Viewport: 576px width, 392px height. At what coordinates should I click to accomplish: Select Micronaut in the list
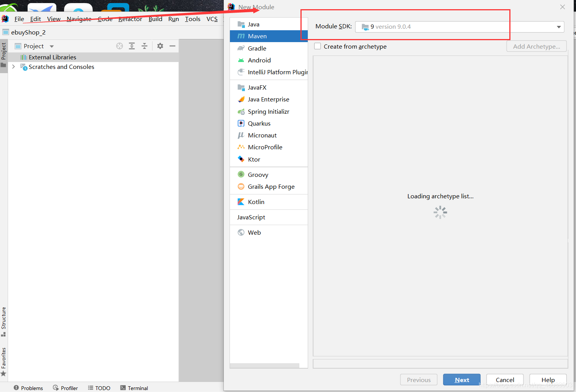click(269, 135)
